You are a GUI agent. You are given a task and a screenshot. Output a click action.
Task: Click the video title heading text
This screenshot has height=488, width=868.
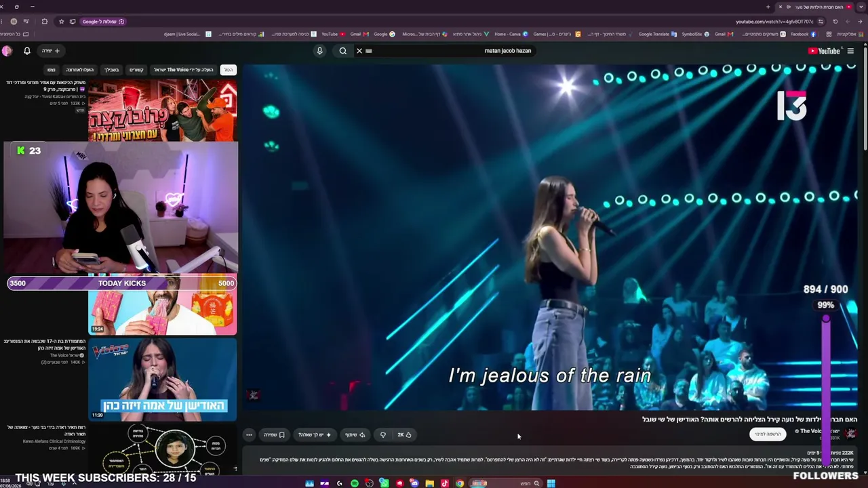749,420
